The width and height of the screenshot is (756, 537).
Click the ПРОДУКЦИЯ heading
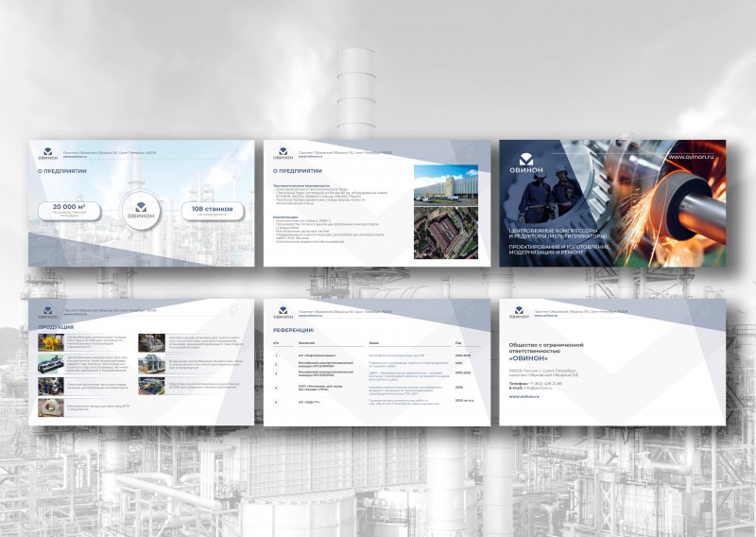coord(56,327)
